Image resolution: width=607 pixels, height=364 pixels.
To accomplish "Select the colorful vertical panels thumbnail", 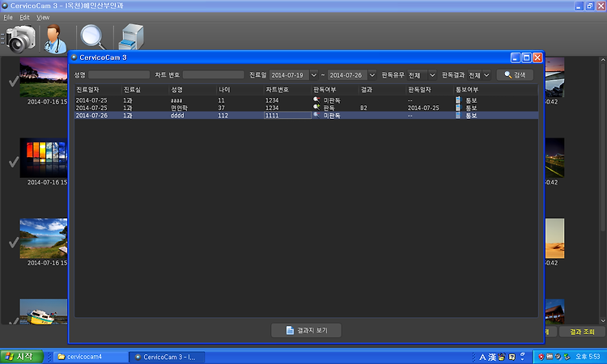I will pyautogui.click(x=44, y=158).
